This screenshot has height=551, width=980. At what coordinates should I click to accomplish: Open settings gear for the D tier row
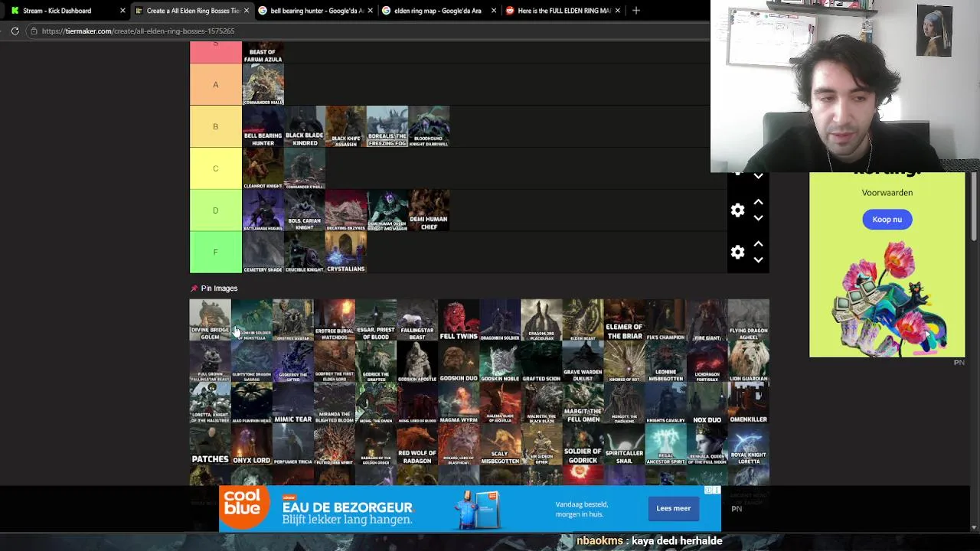point(737,210)
